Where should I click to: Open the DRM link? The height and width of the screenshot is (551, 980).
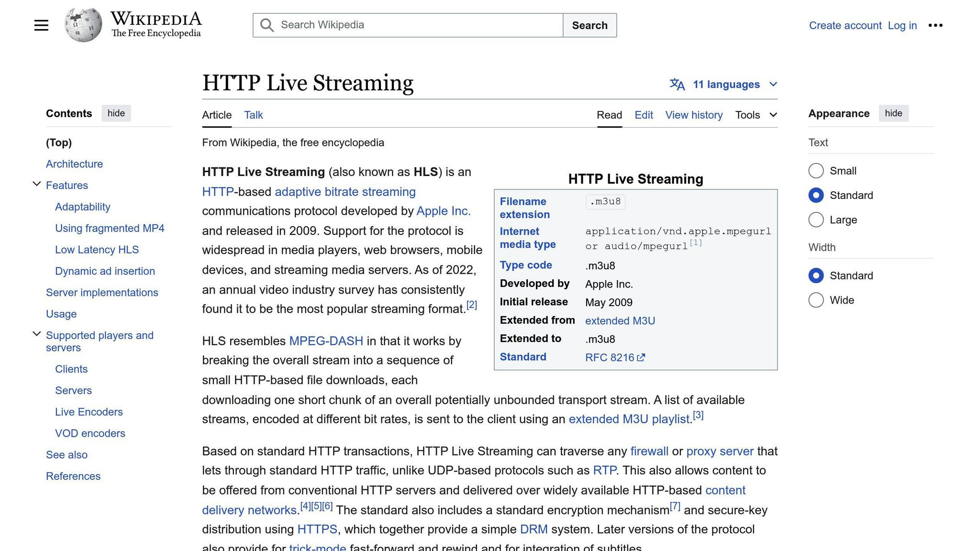click(534, 529)
